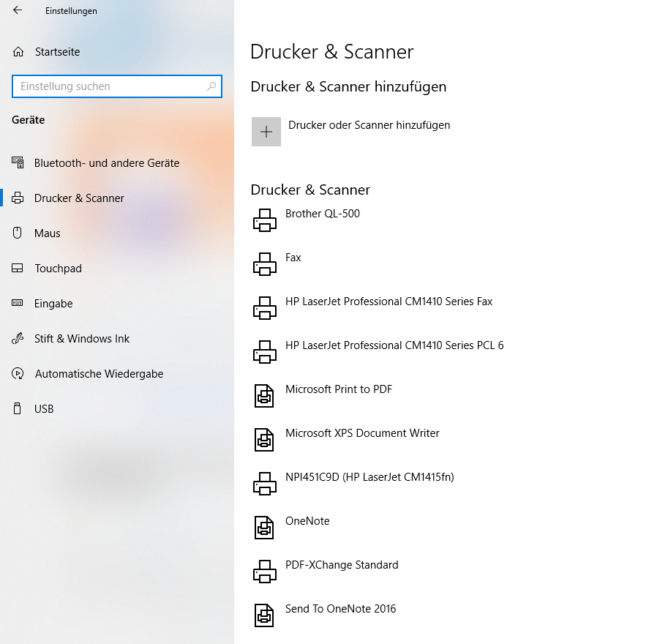This screenshot has width=649, height=644.
Task: Click the Microsoft XPS Document Writer icon
Action: pos(264,440)
